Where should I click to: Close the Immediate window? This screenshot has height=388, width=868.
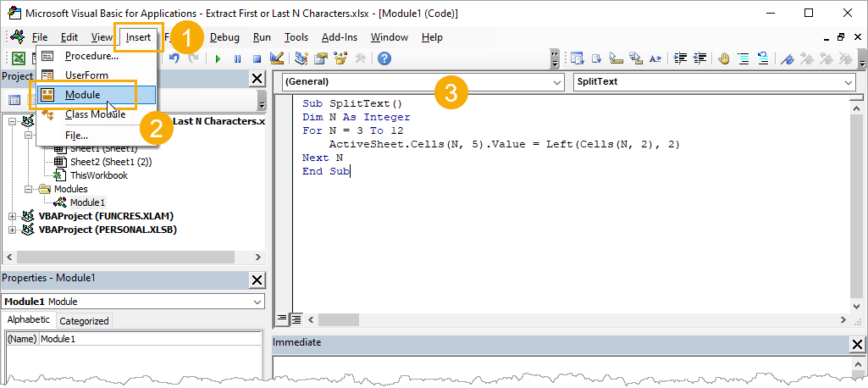coord(856,345)
